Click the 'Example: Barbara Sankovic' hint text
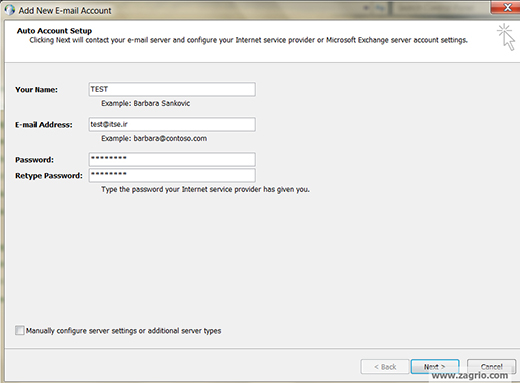This screenshot has width=520, height=383. point(146,103)
